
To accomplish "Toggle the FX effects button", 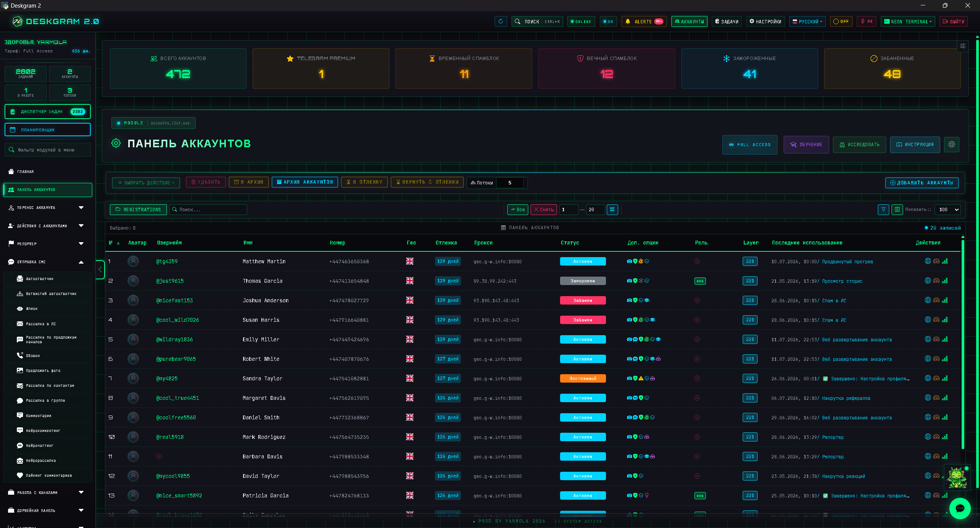I will 866,21.
